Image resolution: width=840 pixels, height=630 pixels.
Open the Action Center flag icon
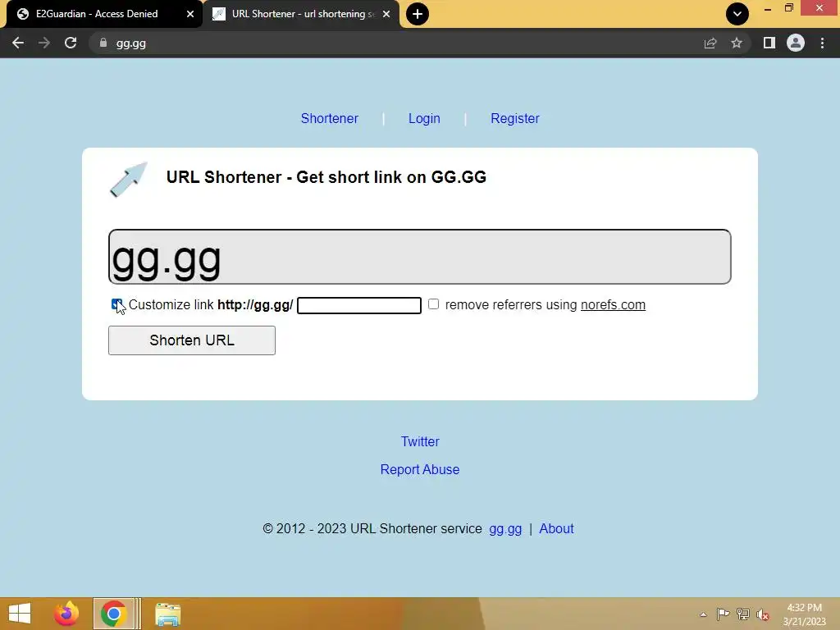tap(723, 614)
